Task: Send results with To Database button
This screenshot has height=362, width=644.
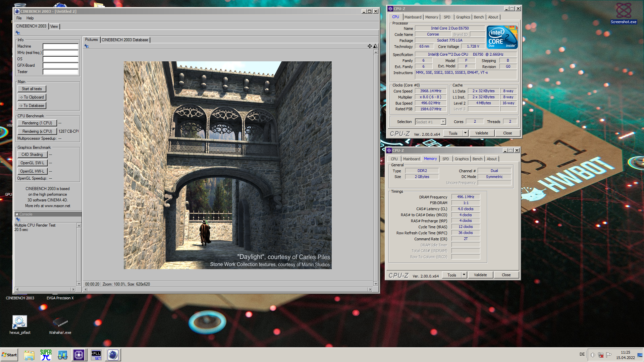Action: coord(32,106)
